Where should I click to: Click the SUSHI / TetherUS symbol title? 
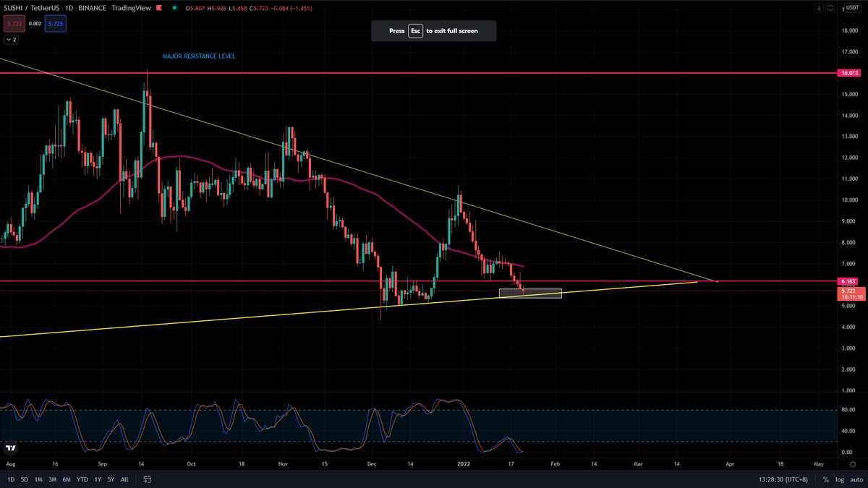coord(32,8)
